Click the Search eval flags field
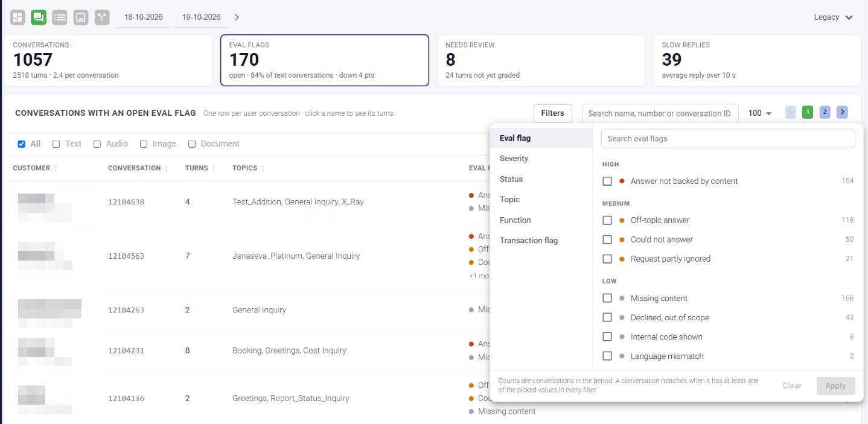 [x=728, y=139]
